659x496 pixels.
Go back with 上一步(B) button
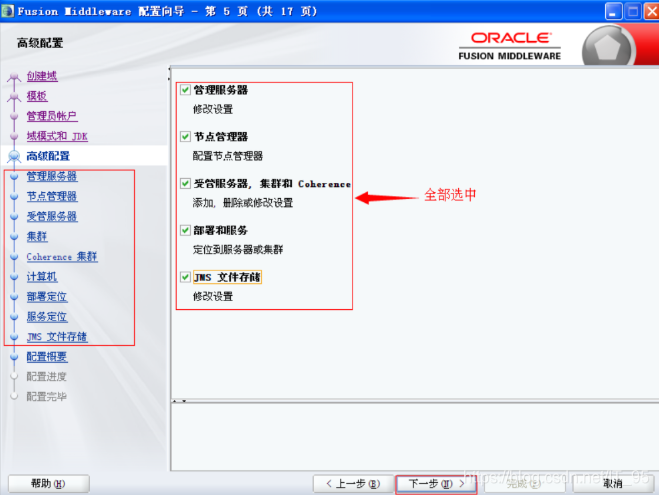click(x=353, y=484)
